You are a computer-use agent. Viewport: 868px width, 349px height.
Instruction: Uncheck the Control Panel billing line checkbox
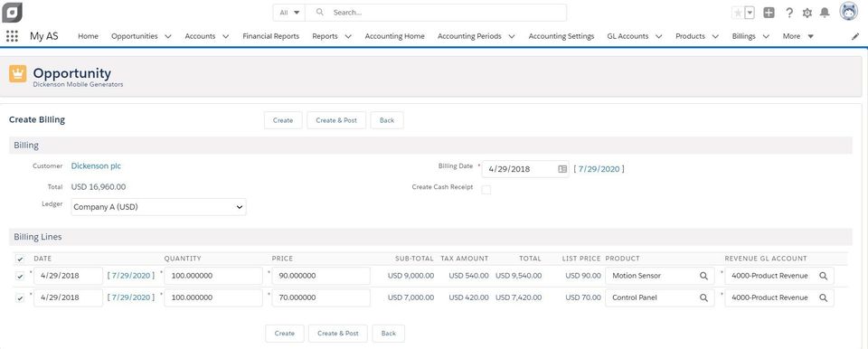tap(20, 298)
